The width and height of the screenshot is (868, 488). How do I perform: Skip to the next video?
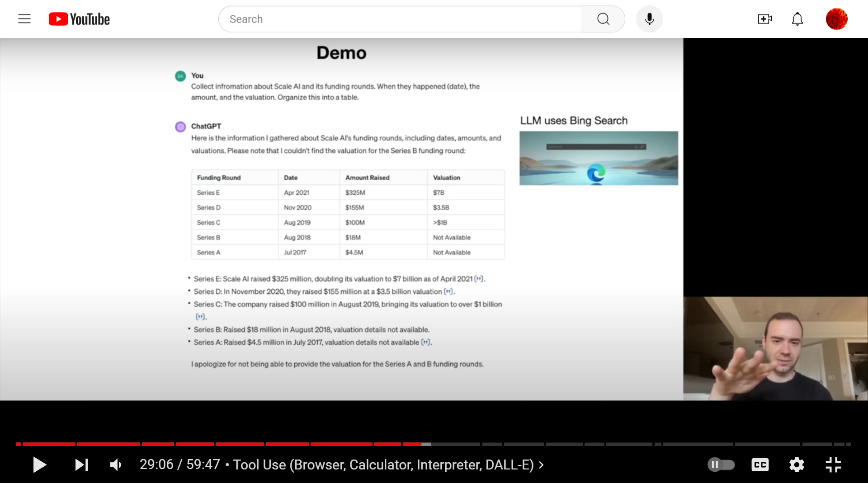(x=81, y=465)
